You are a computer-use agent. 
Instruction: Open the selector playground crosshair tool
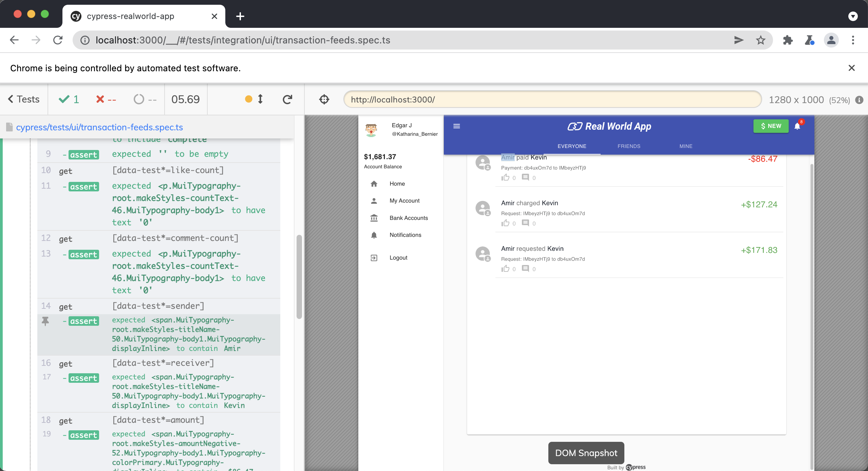[x=324, y=99]
